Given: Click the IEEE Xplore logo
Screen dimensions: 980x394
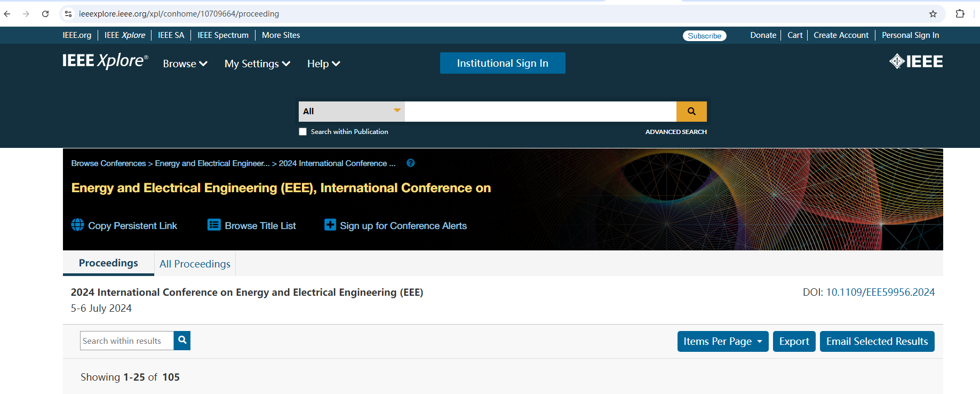Looking at the screenshot, I should [105, 61].
